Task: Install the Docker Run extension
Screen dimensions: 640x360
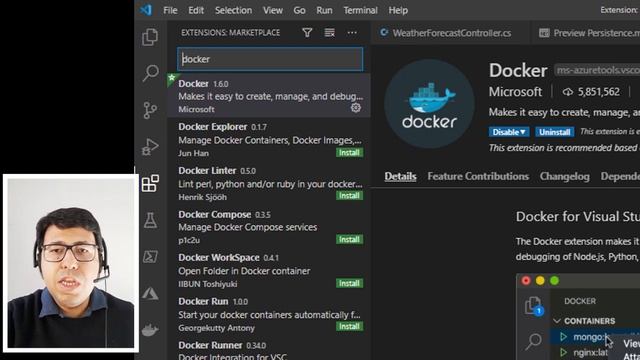Action: click(349, 326)
